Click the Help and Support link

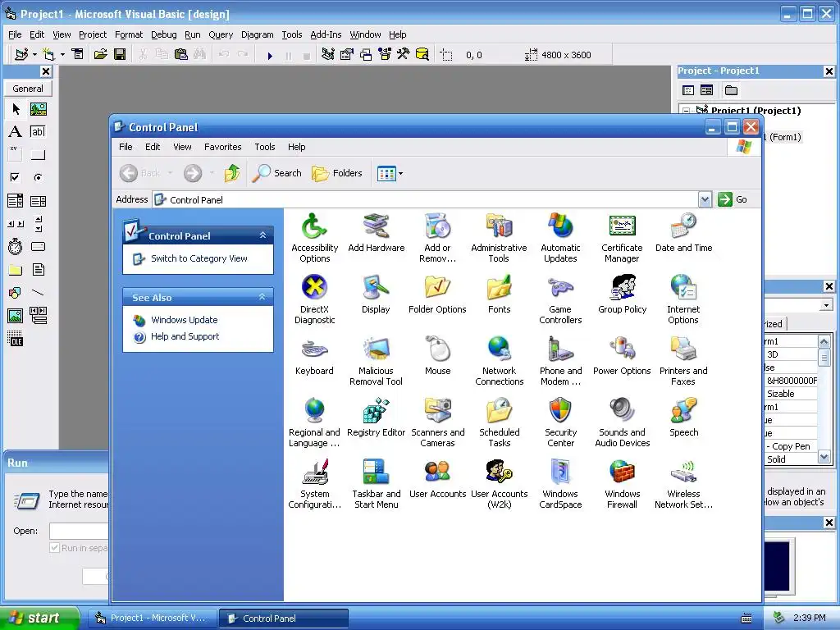point(185,336)
